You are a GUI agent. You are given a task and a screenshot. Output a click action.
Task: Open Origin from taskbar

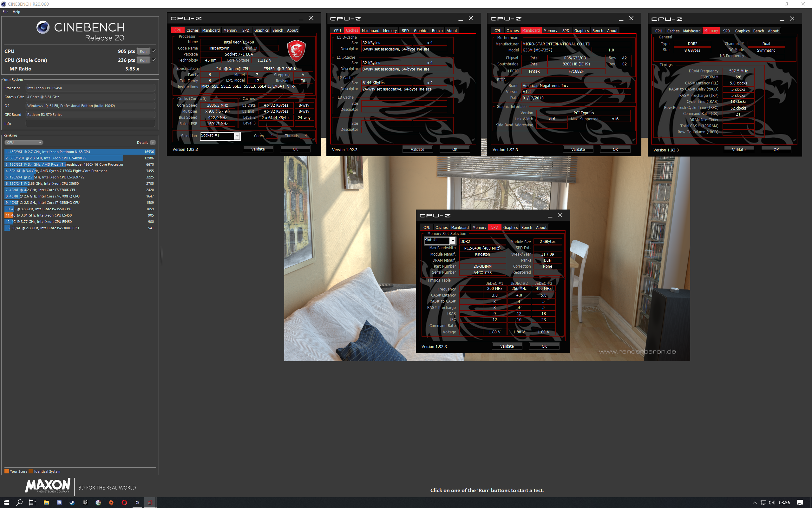[111, 503]
